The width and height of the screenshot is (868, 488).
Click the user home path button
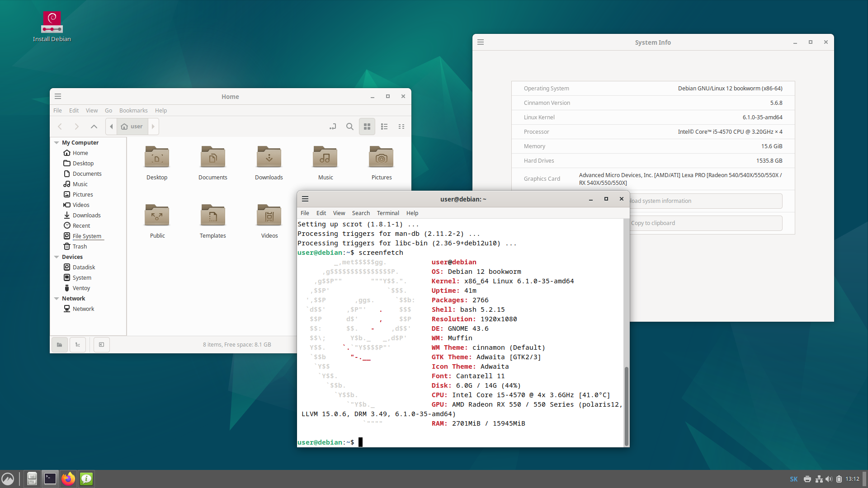tap(132, 127)
